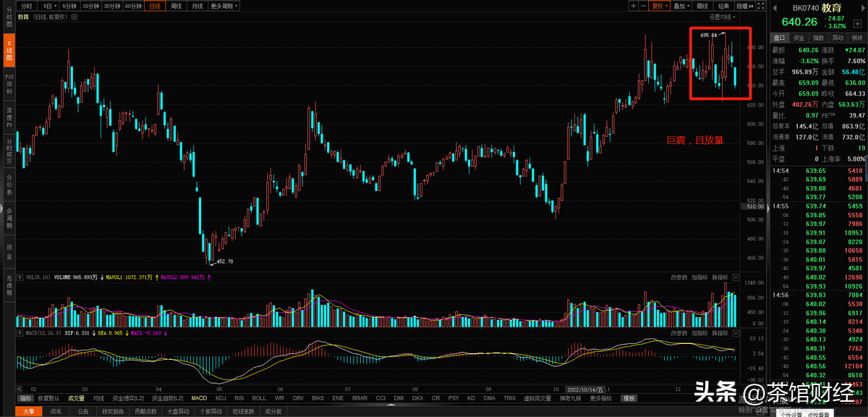Open 多周期 in left sidebar
This screenshot has height=417, width=868.
click(x=9, y=219)
